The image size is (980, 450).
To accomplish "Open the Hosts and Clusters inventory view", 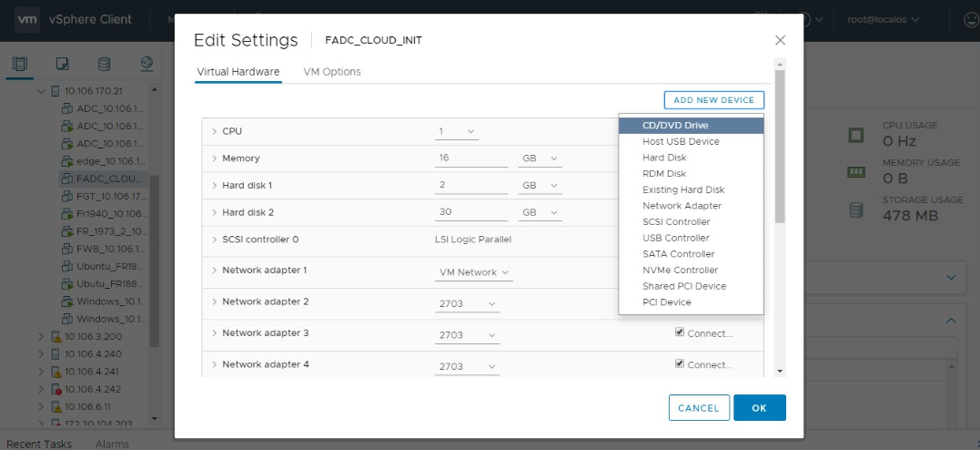I will pyautogui.click(x=21, y=64).
